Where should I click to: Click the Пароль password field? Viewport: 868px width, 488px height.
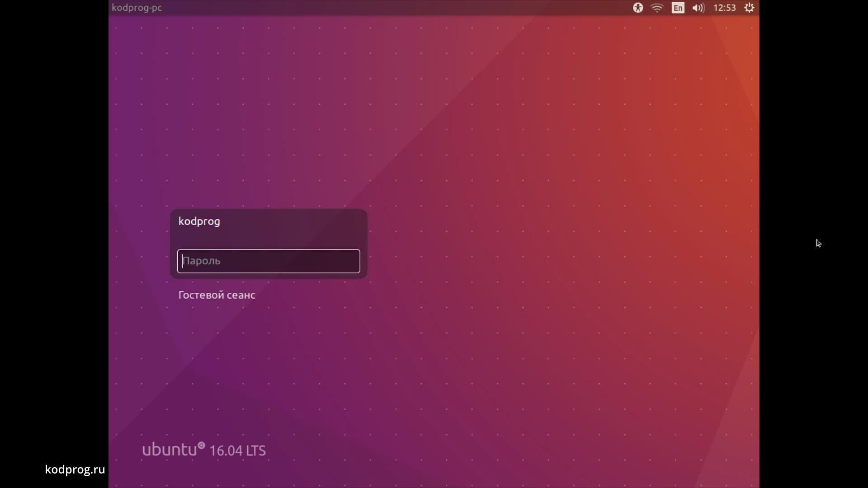(269, 261)
